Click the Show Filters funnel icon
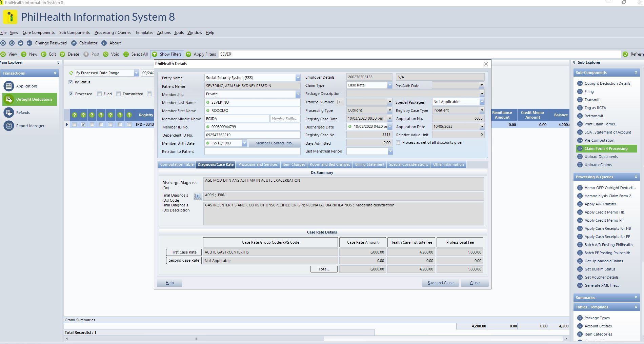 (x=155, y=54)
